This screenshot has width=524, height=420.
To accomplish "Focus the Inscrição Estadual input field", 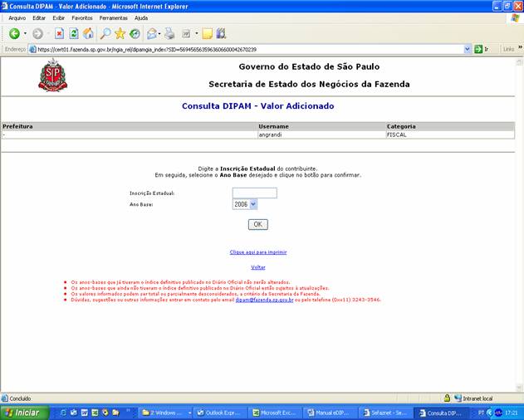I will [254, 193].
